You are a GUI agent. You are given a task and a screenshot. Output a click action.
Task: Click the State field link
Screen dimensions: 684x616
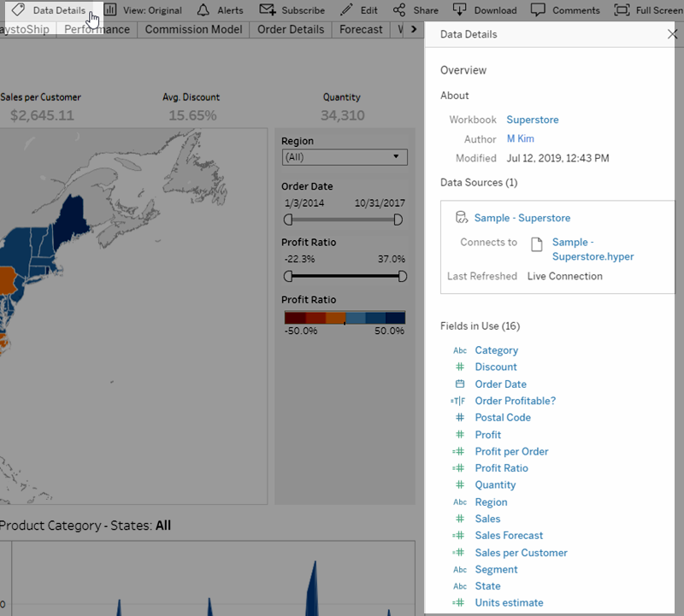487,586
